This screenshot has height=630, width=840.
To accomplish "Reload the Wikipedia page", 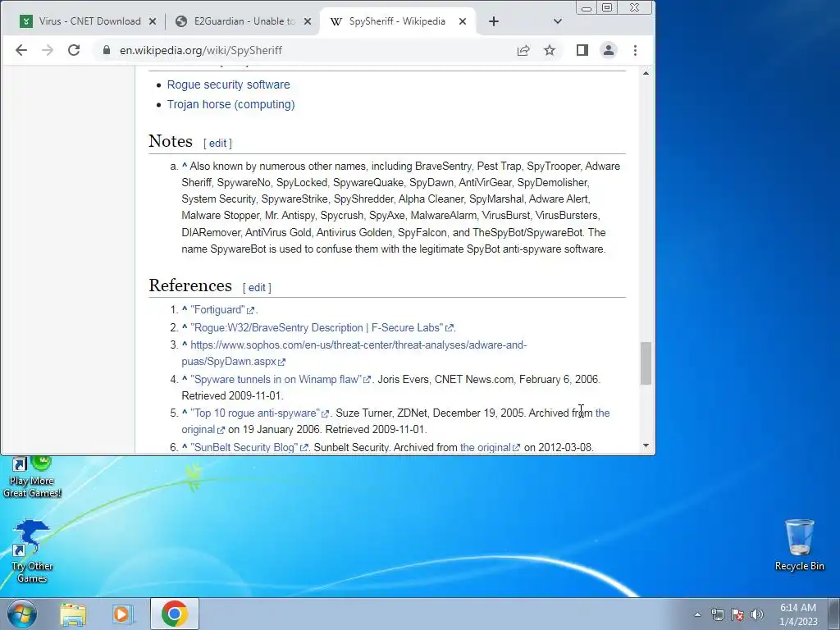I will 74,50.
